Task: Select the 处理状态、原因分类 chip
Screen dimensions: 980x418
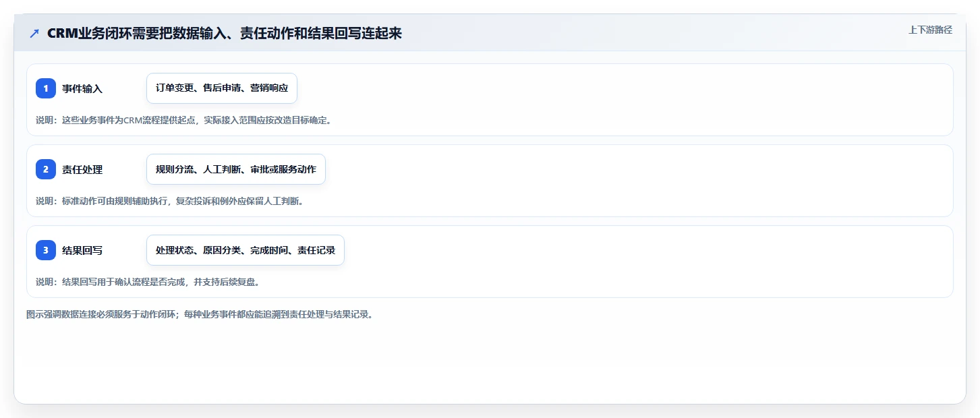Action: [x=246, y=250]
